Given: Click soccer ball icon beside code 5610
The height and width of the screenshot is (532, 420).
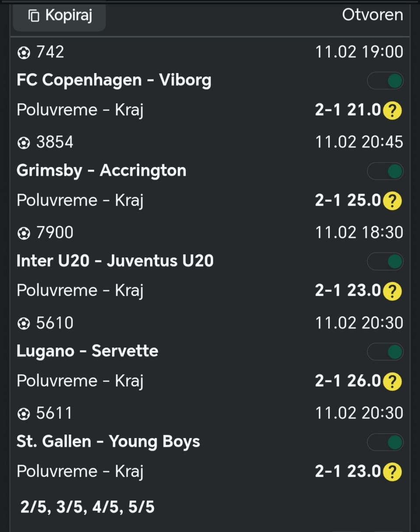Looking at the screenshot, I should pos(23,324).
